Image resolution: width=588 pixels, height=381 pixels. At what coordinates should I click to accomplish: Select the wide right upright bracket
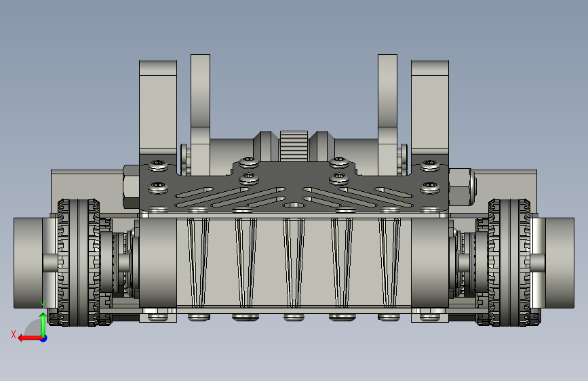(430, 108)
